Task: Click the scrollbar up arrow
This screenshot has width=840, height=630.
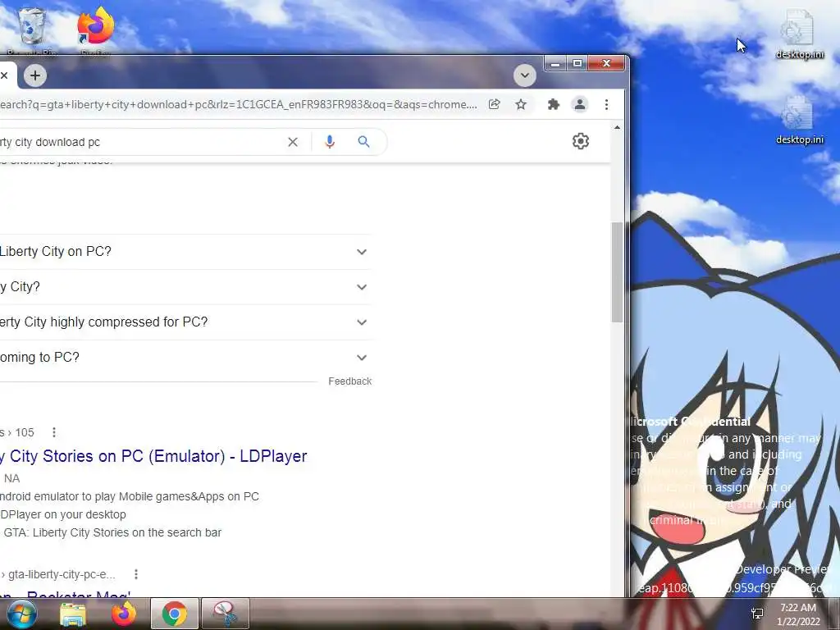Action: (617, 127)
